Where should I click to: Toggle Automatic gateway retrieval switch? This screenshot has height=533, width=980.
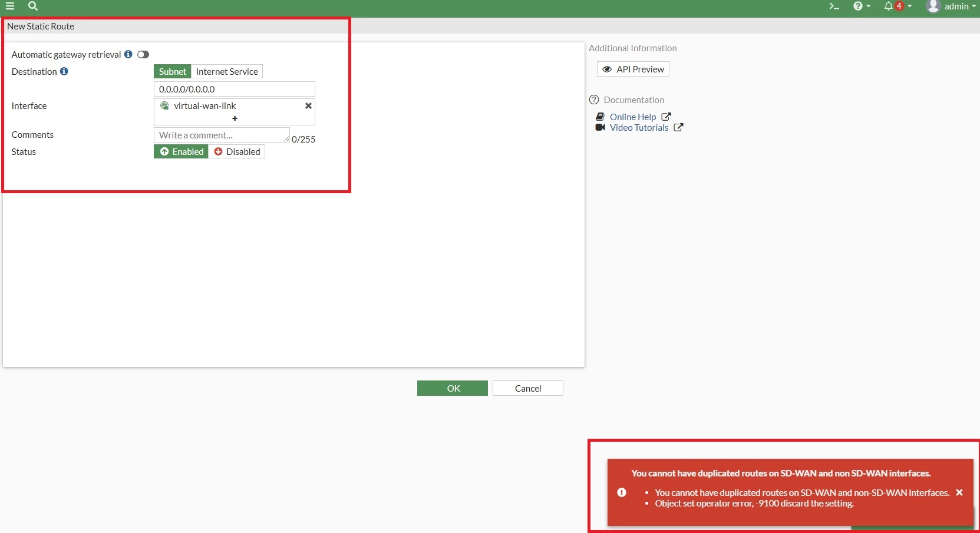click(x=143, y=54)
